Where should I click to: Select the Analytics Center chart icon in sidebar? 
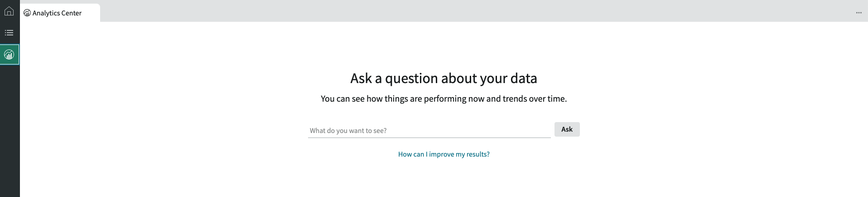10,54
